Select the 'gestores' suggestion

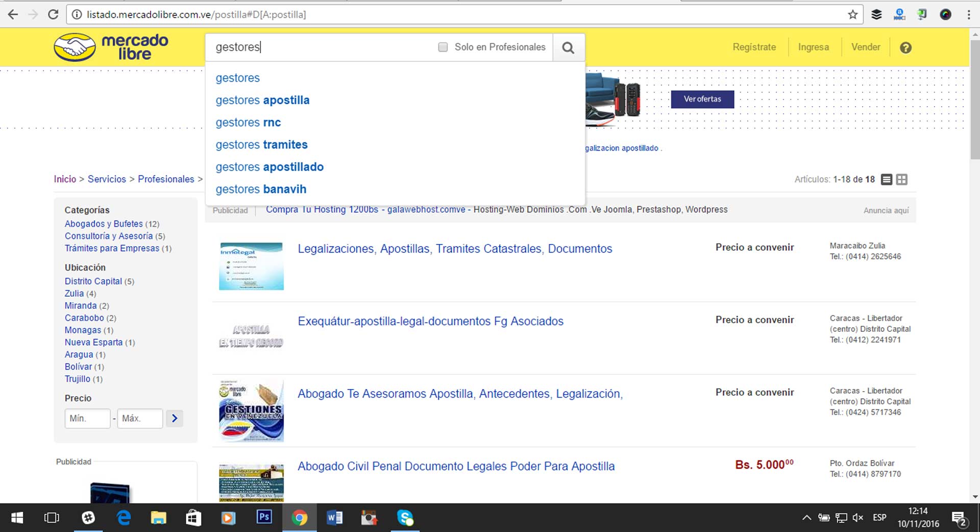point(237,78)
